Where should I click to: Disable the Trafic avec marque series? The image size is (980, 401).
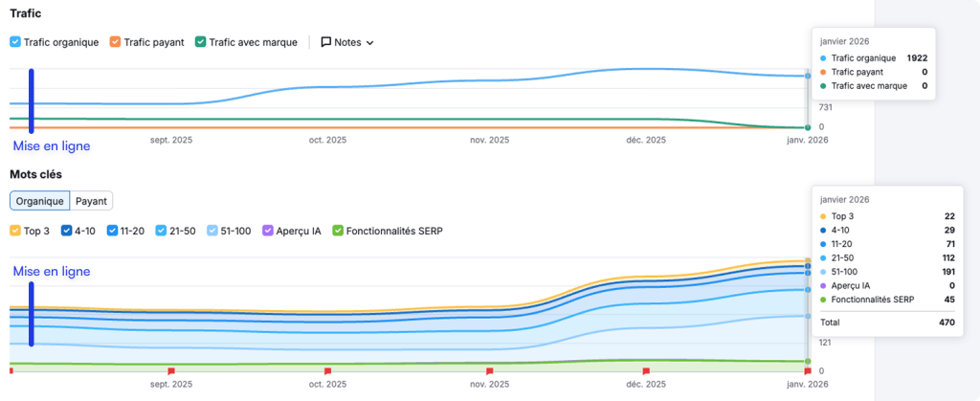200,42
